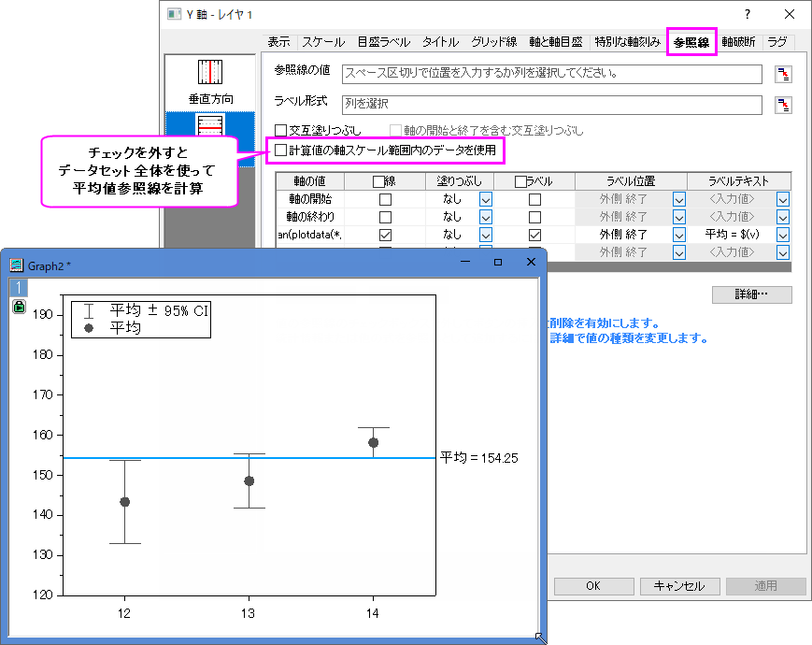This screenshot has height=645, width=812.
Task: Uncheck the ラベル box for the mean(plotdata) row
Action: click(534, 235)
